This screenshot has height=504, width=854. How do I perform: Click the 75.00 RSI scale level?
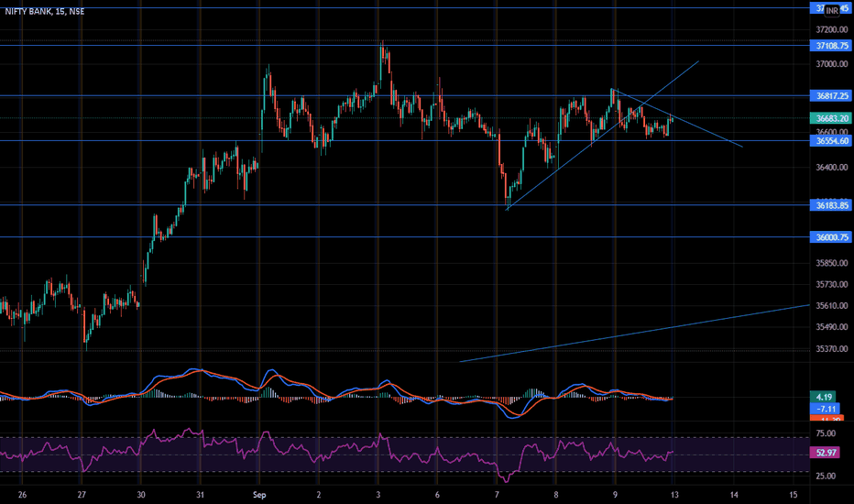point(826,433)
